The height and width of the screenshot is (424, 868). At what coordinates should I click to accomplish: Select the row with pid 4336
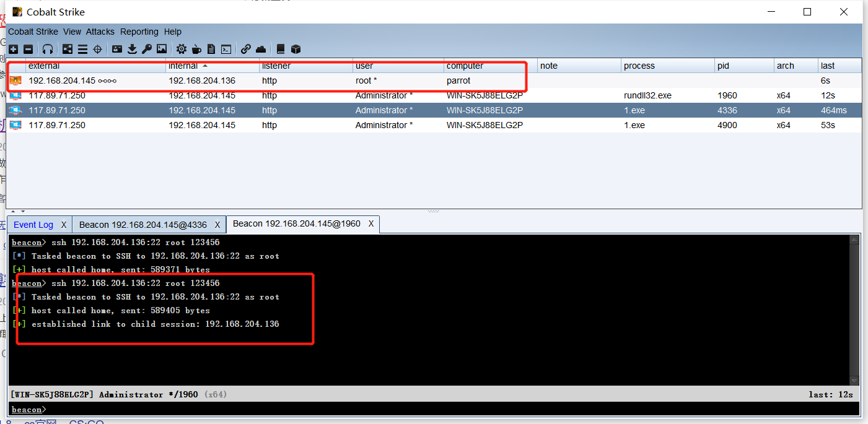pyautogui.click(x=434, y=110)
